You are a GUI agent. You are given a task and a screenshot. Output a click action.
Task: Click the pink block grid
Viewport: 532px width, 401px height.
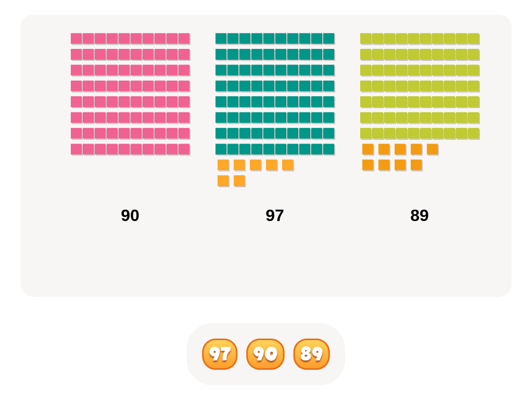coord(130,94)
